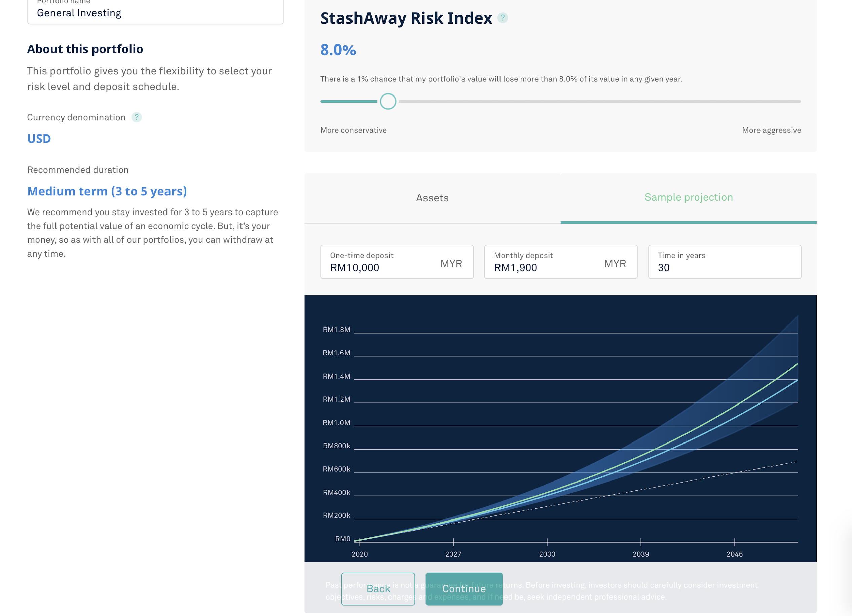Click help icon beside Currency denomination
The width and height of the screenshot is (852, 616).
[136, 117]
